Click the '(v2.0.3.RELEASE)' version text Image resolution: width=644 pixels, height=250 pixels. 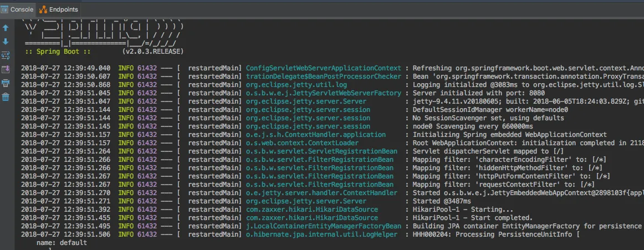pos(153,52)
